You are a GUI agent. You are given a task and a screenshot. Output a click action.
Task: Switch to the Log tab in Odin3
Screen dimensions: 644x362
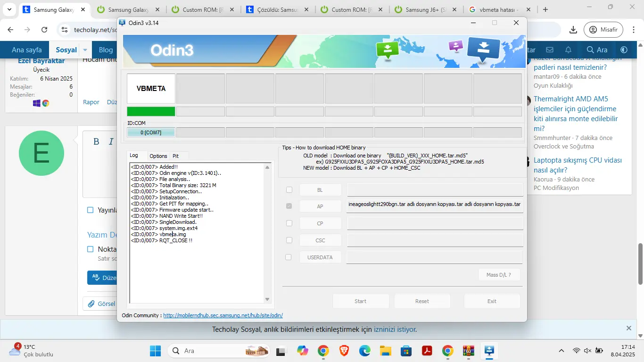[x=134, y=156]
